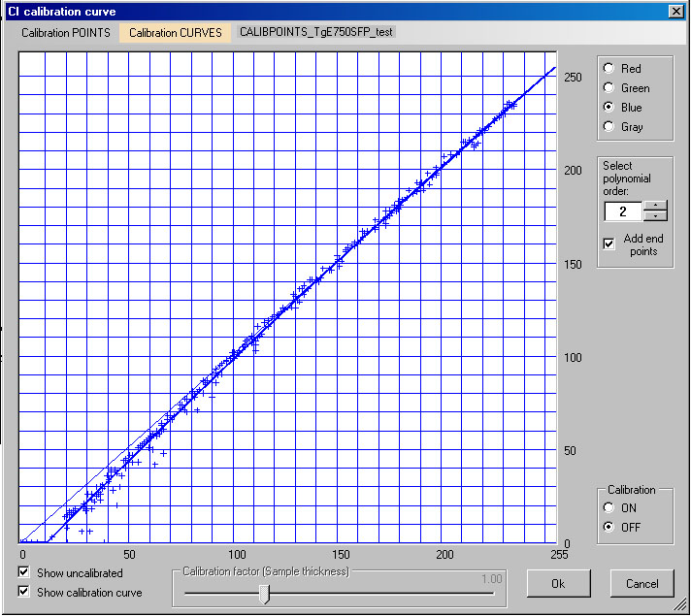Click the Calibration factor slider thumb

click(x=264, y=595)
